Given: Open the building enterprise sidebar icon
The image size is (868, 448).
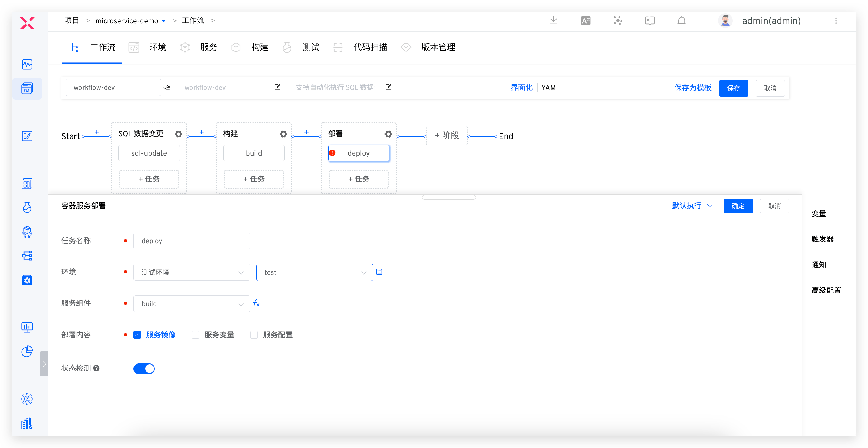Looking at the screenshot, I should coord(27,423).
